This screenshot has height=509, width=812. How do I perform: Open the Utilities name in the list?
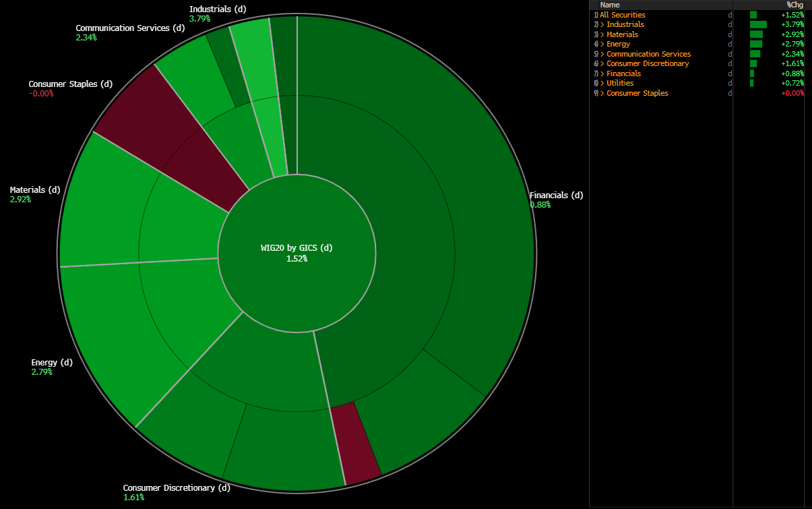click(x=620, y=83)
